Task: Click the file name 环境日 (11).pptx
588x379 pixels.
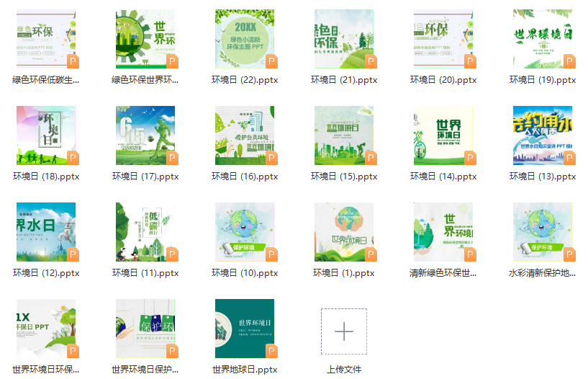Action: [x=145, y=273]
